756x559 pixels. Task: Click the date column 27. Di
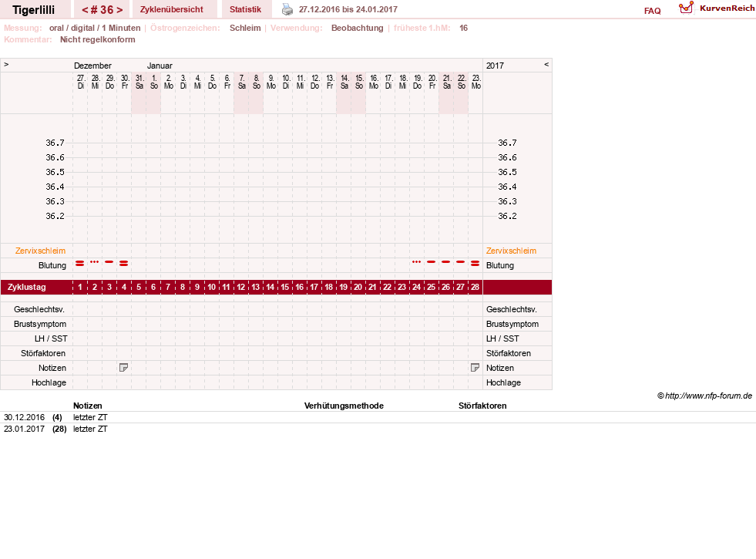(80, 82)
